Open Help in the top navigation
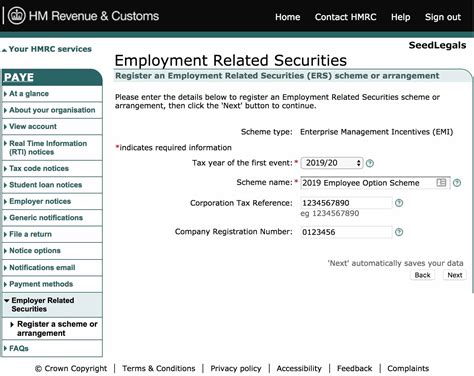The height and width of the screenshot is (376, 474). tap(400, 17)
